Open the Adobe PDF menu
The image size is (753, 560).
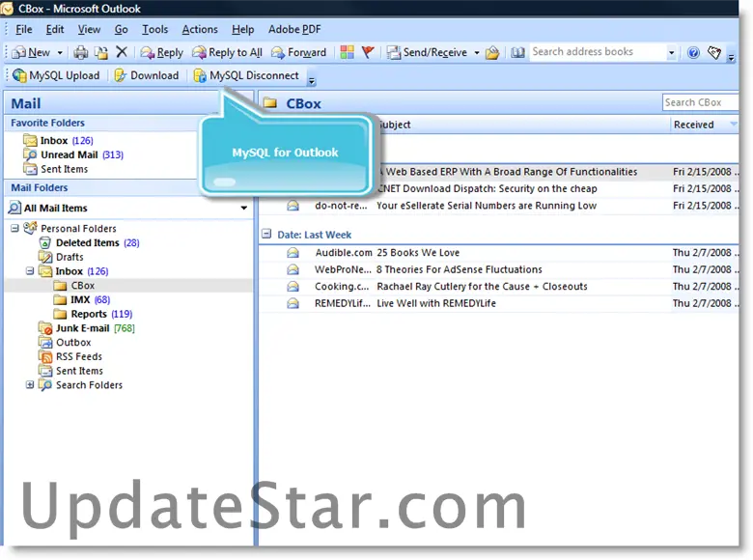294,29
